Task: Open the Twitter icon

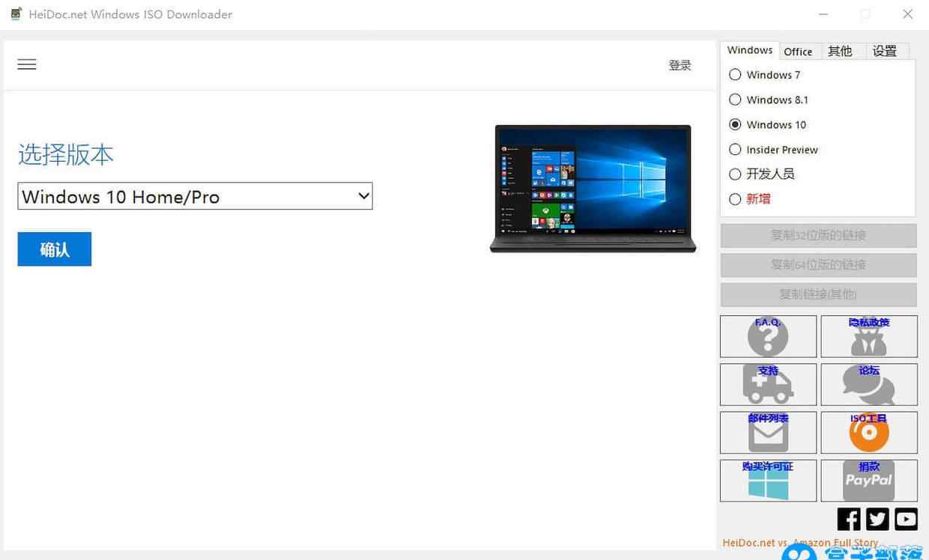Action: [877, 519]
